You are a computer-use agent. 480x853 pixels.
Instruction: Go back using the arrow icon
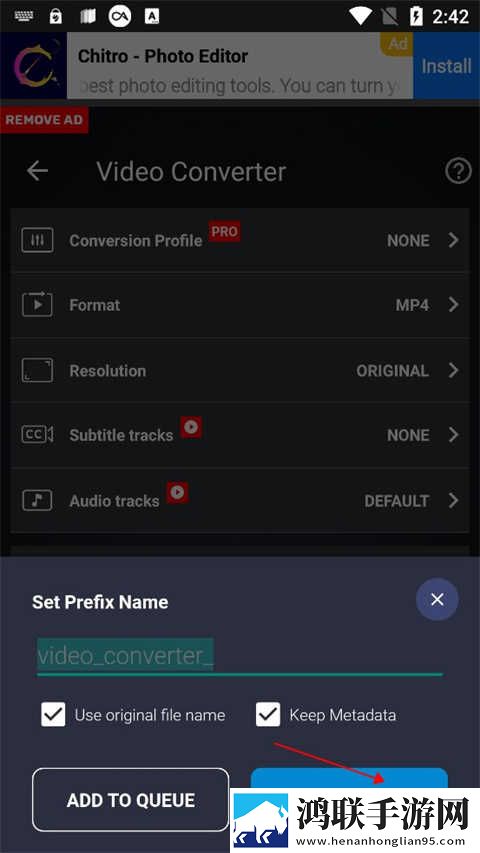point(38,171)
